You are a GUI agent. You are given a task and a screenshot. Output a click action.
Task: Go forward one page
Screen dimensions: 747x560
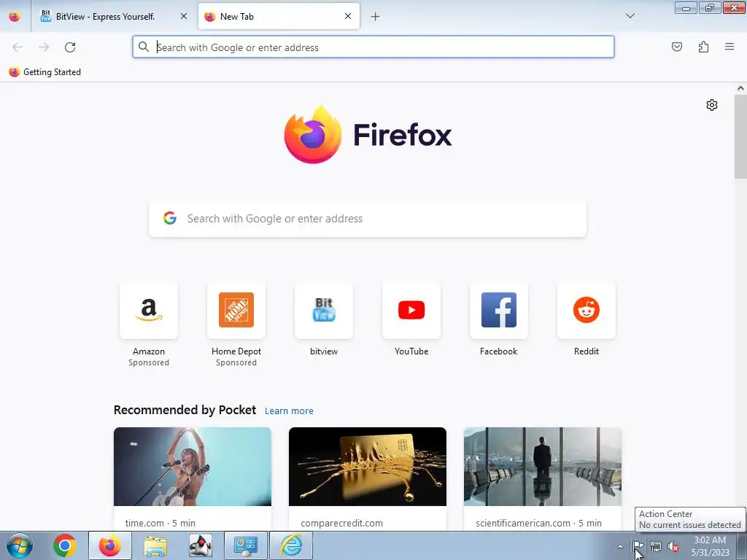point(44,47)
